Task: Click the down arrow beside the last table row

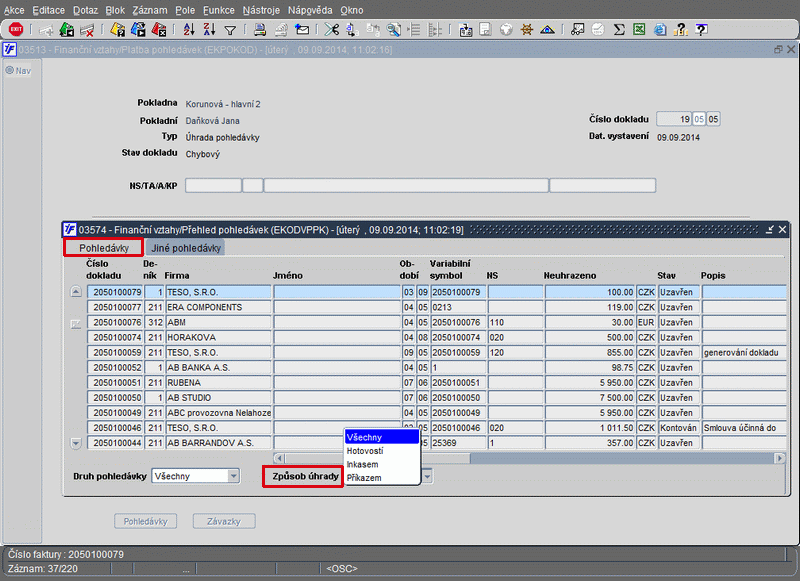Action: (x=76, y=443)
